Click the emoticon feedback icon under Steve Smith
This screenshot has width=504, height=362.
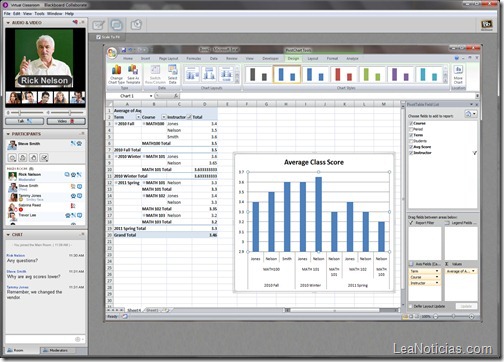coord(12,158)
